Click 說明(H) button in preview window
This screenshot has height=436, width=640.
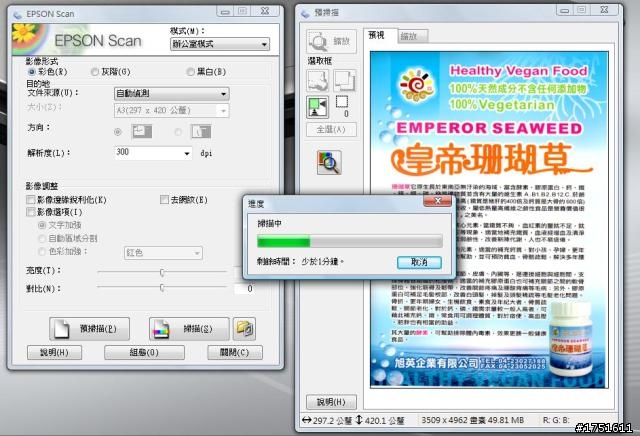331,402
